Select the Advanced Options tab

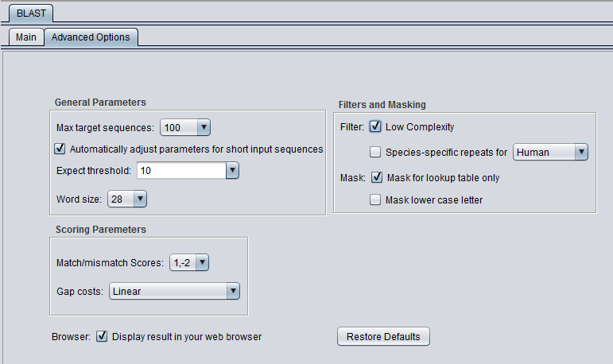tap(91, 37)
